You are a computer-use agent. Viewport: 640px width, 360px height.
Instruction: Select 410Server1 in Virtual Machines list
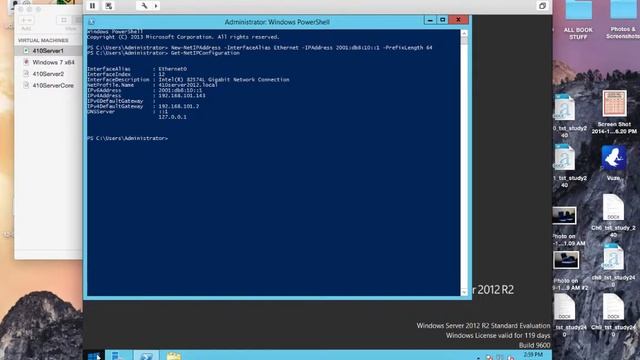(x=48, y=51)
